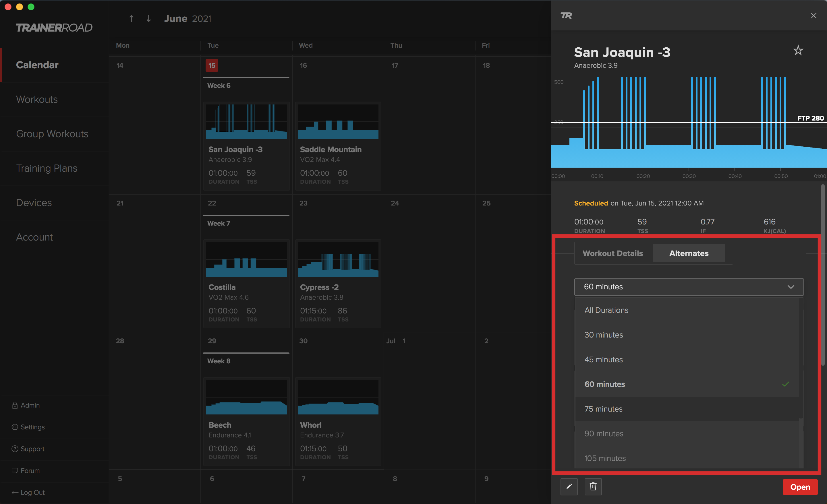827x504 pixels.
Task: Click the Log Out arrow icon
Action: click(x=15, y=492)
